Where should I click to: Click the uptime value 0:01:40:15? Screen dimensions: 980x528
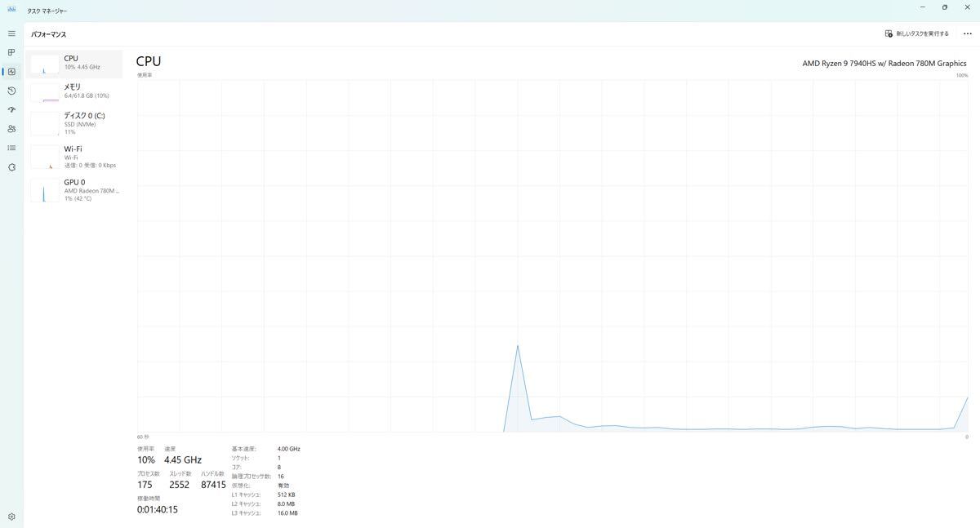tap(158, 509)
